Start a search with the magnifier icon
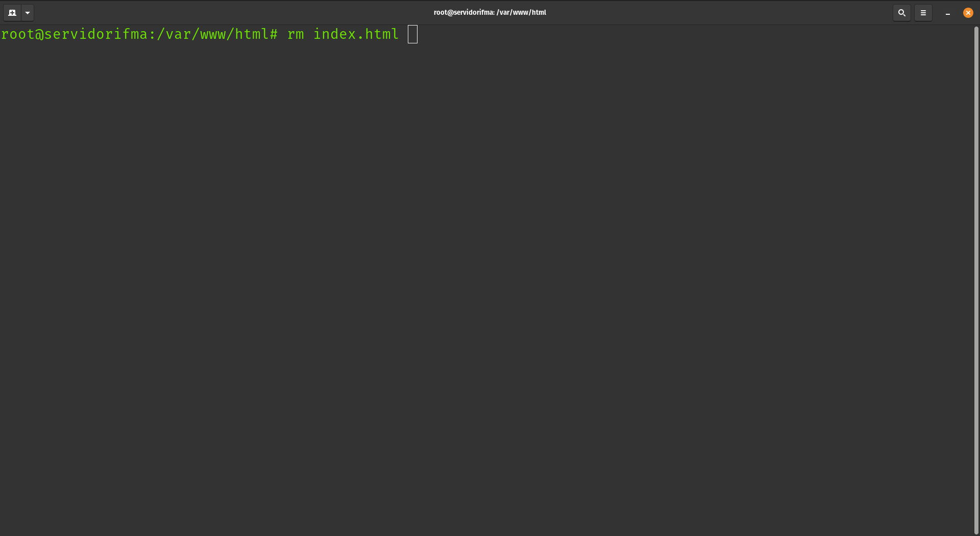 [x=901, y=12]
